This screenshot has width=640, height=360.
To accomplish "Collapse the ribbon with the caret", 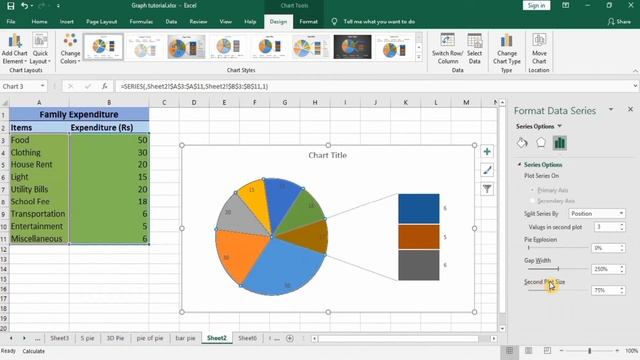I will 635,71.
